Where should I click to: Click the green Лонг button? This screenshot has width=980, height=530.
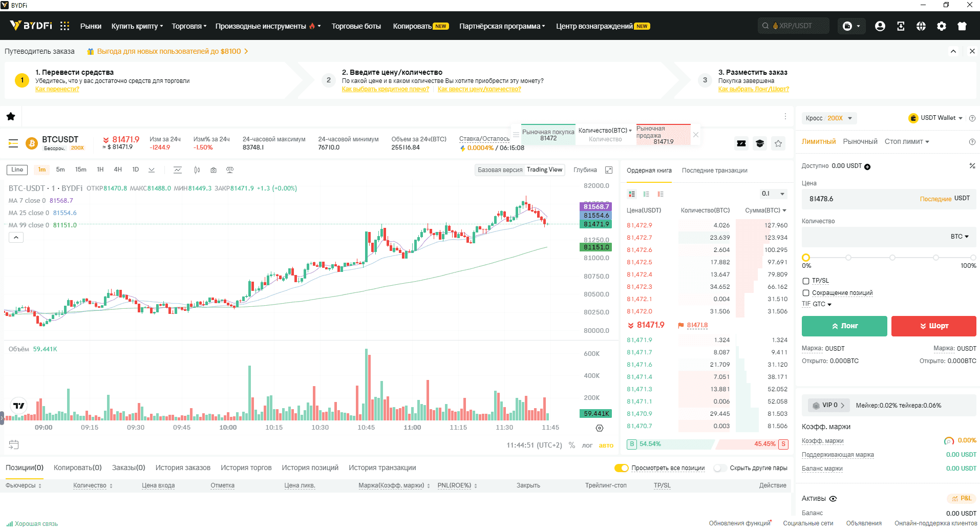pos(844,326)
